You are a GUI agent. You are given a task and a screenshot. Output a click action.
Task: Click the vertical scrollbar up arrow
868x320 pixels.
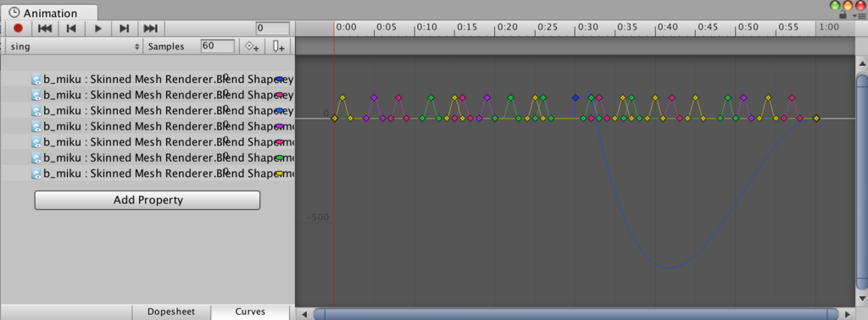[862, 63]
